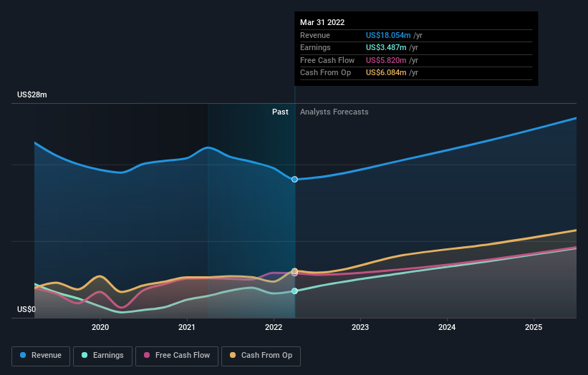588x375 pixels.
Task: Click the 2023 x-axis label
Action: 360,327
